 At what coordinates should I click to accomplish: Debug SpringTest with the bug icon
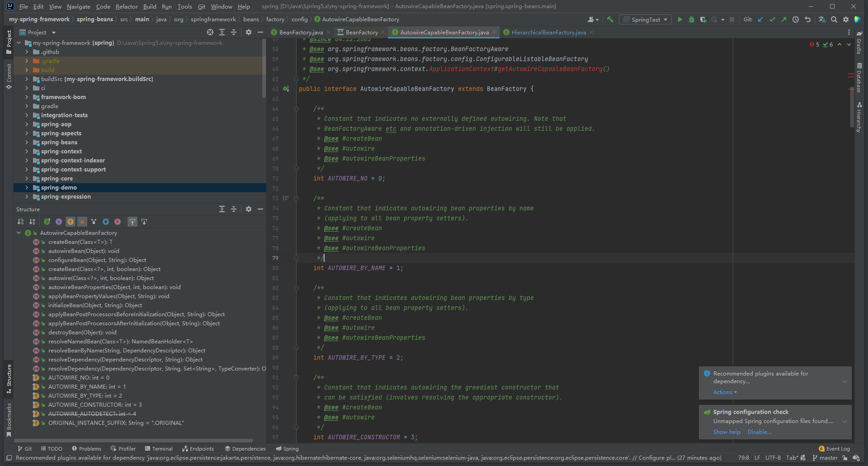[x=691, y=19]
